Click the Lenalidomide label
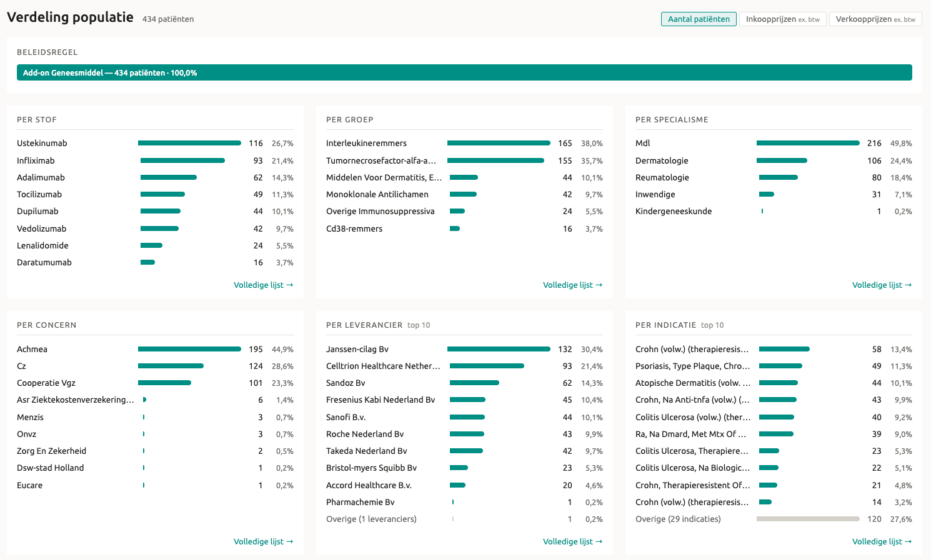931x560 pixels. 42,246
